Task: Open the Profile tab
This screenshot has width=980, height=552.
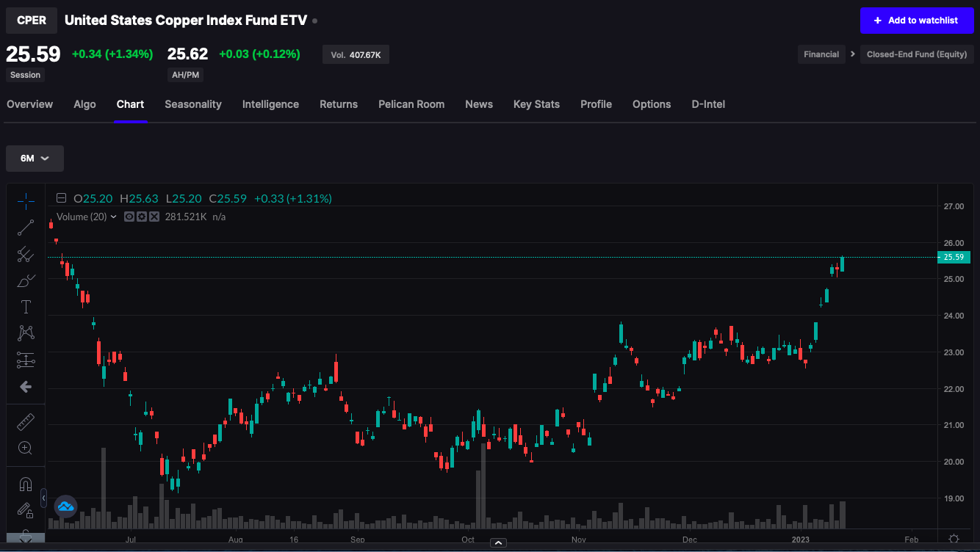Action: click(596, 104)
